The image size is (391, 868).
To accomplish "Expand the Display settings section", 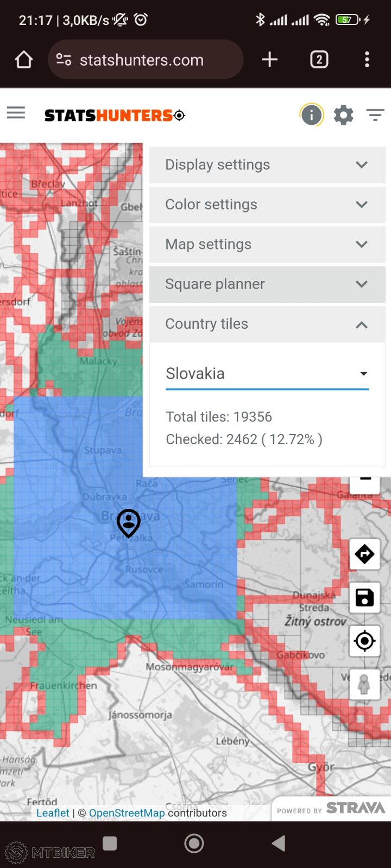I will point(267,165).
